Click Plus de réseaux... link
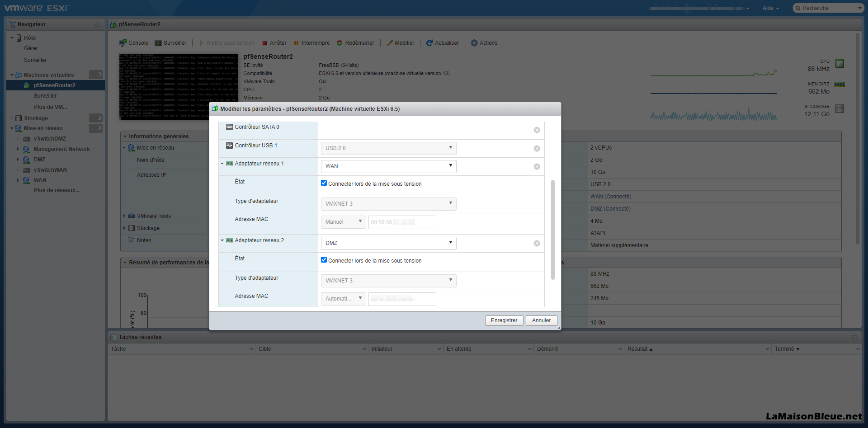The image size is (868, 428). tap(57, 190)
